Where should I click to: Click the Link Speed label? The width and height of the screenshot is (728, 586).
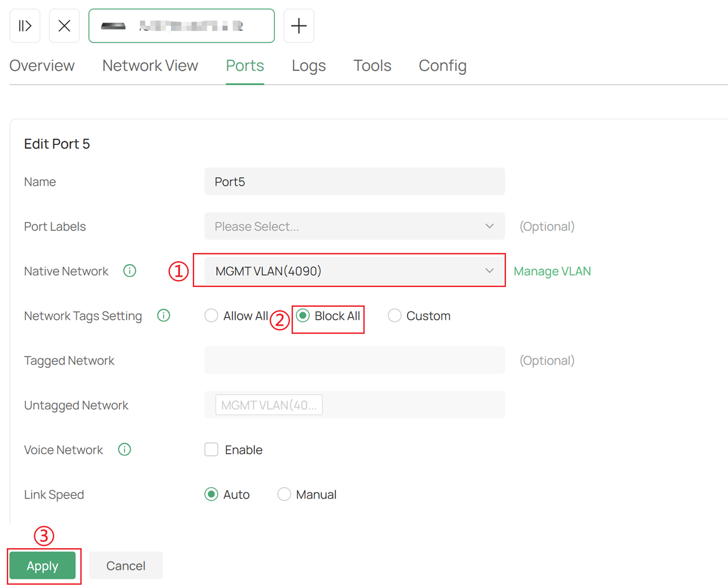point(54,495)
